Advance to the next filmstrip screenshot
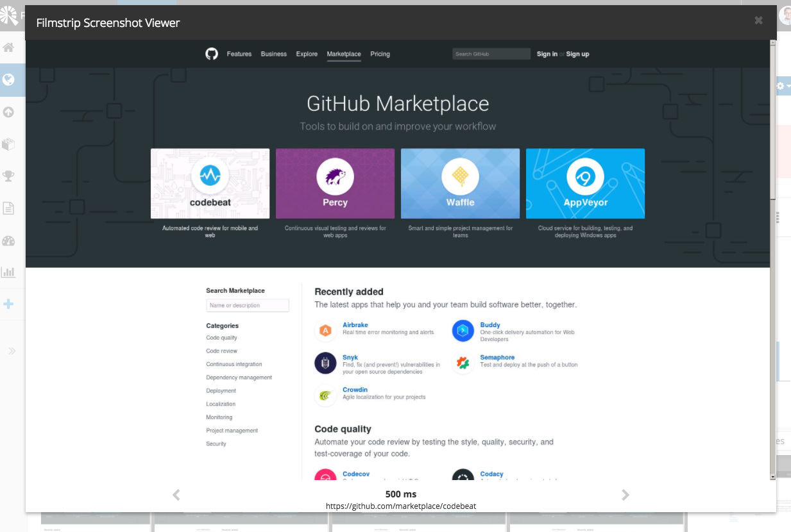The height and width of the screenshot is (532, 791). (625, 494)
